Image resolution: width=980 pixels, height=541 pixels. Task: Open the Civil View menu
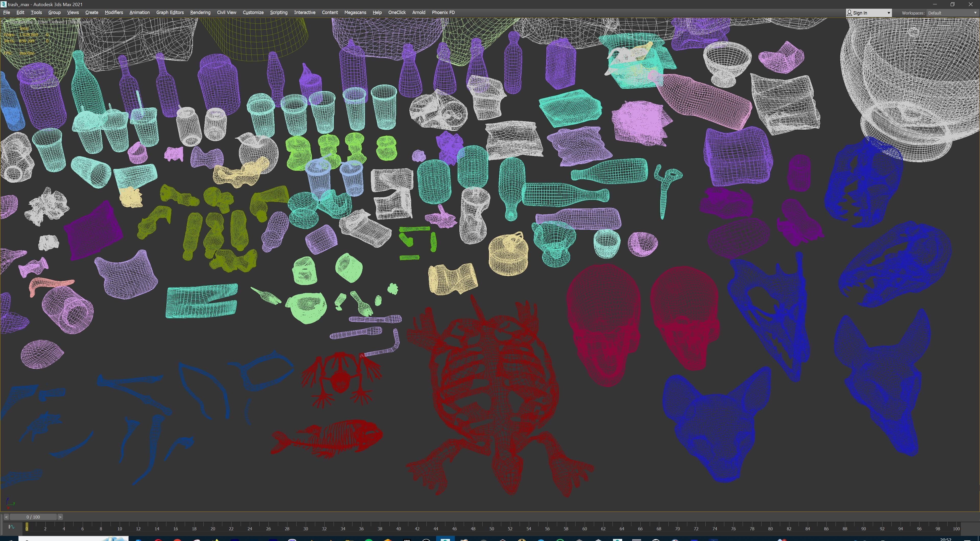226,13
